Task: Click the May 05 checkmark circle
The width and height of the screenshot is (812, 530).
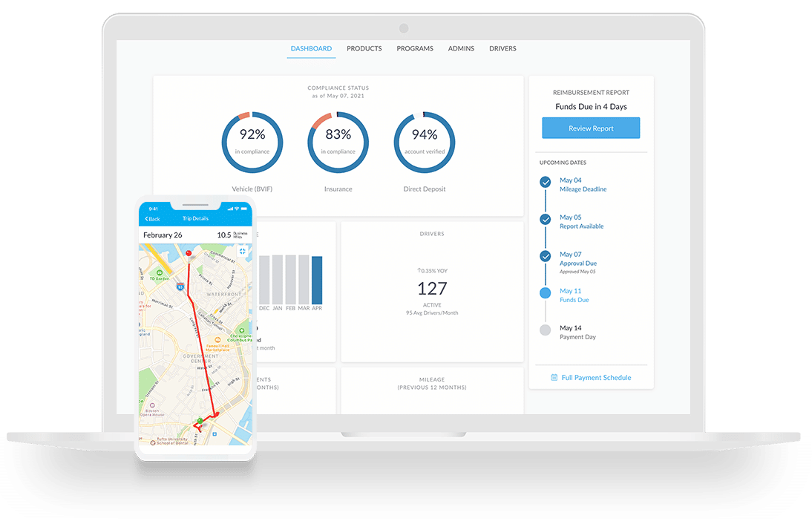Action: tap(546, 219)
